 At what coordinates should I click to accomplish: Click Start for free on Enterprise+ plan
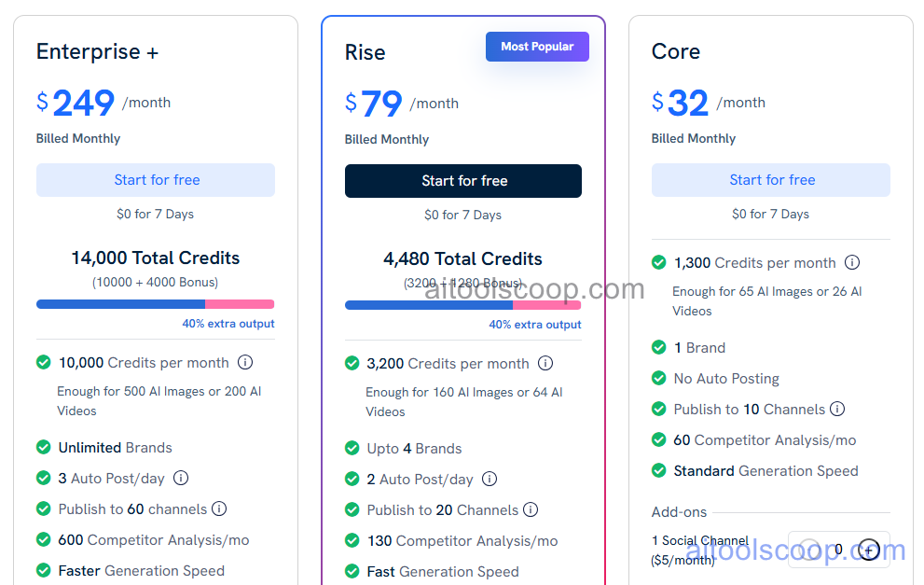pyautogui.click(x=155, y=180)
